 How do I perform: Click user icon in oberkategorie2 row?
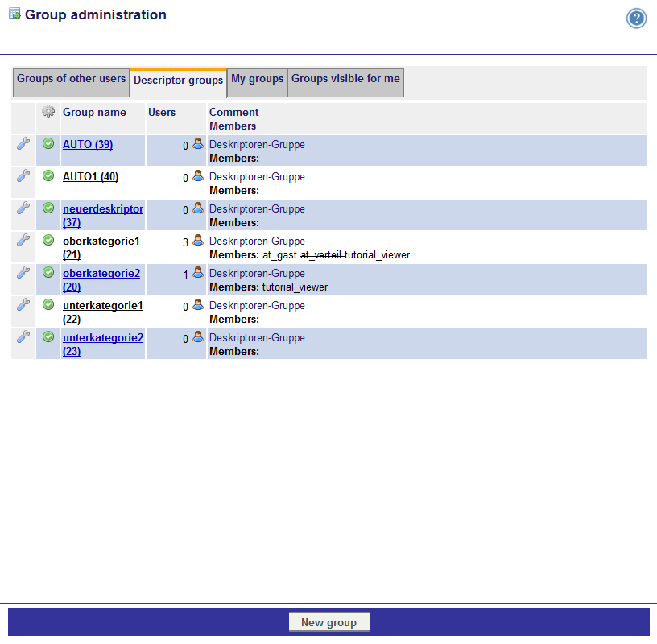[x=198, y=272]
